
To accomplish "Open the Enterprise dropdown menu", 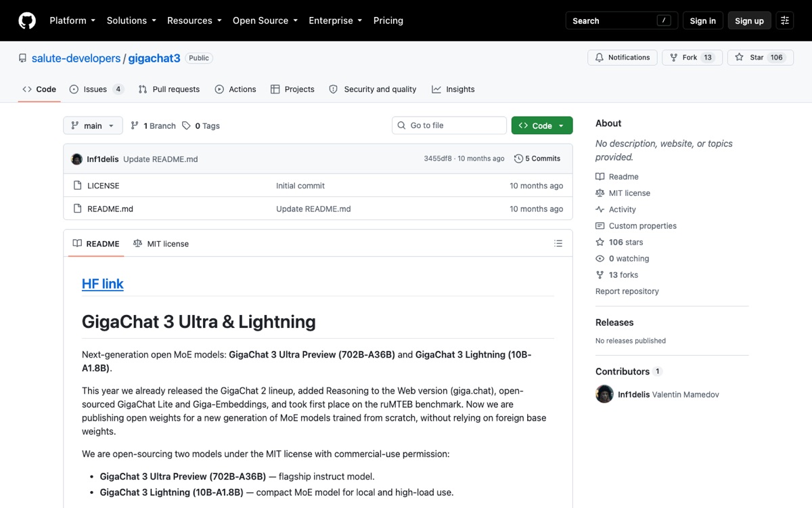I will (x=336, y=20).
